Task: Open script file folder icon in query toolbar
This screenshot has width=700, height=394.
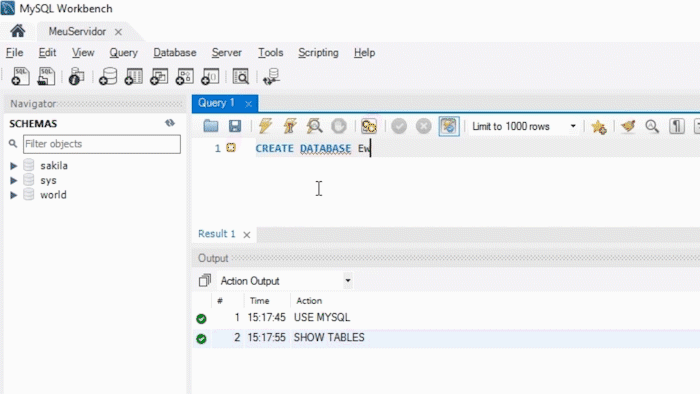Action: tap(211, 126)
